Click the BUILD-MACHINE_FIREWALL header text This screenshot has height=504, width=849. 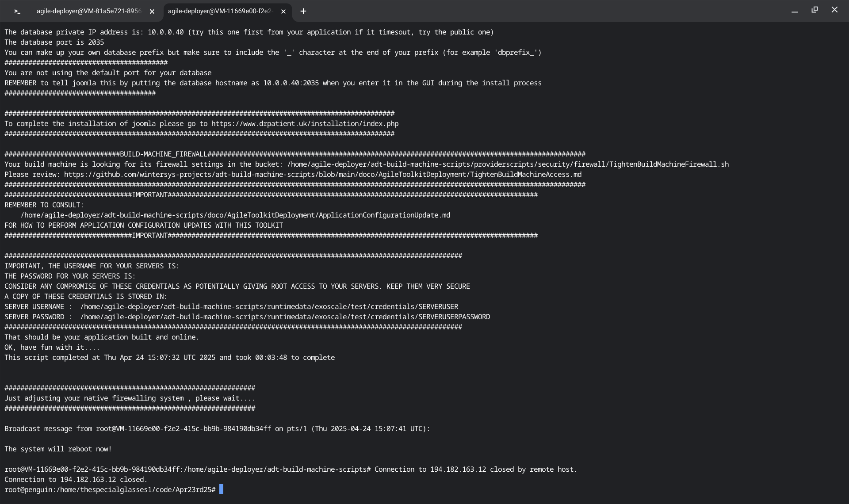163,154
